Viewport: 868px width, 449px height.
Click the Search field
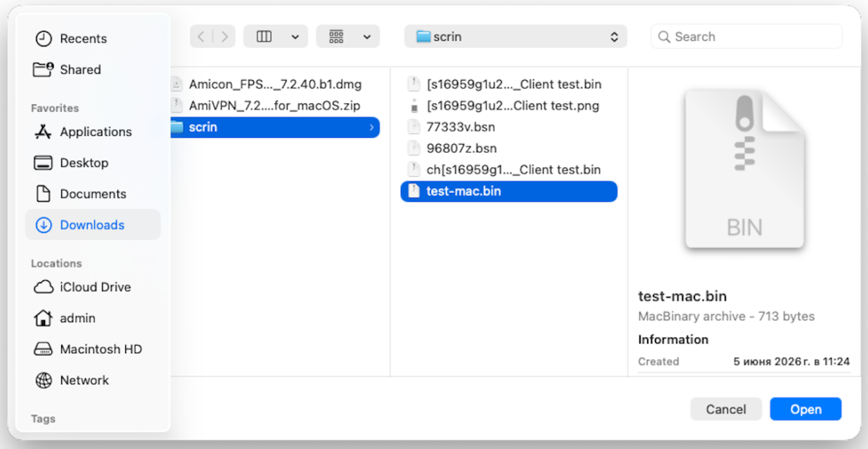[x=746, y=37]
